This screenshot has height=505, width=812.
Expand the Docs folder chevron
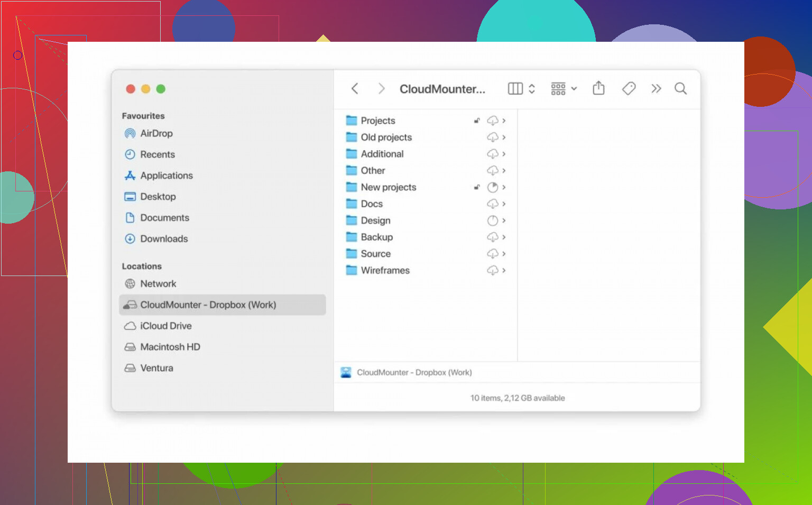[x=504, y=204]
